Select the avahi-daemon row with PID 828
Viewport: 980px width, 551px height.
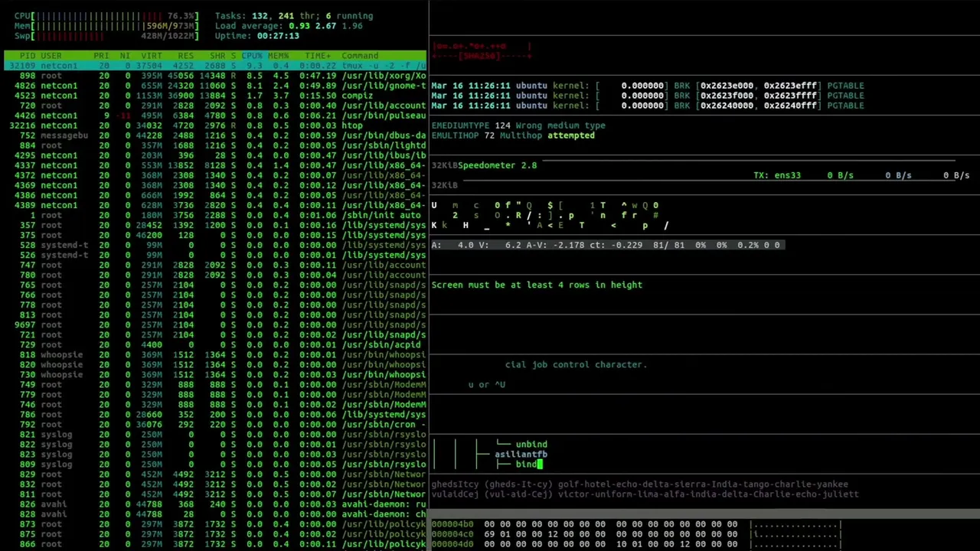click(215, 514)
